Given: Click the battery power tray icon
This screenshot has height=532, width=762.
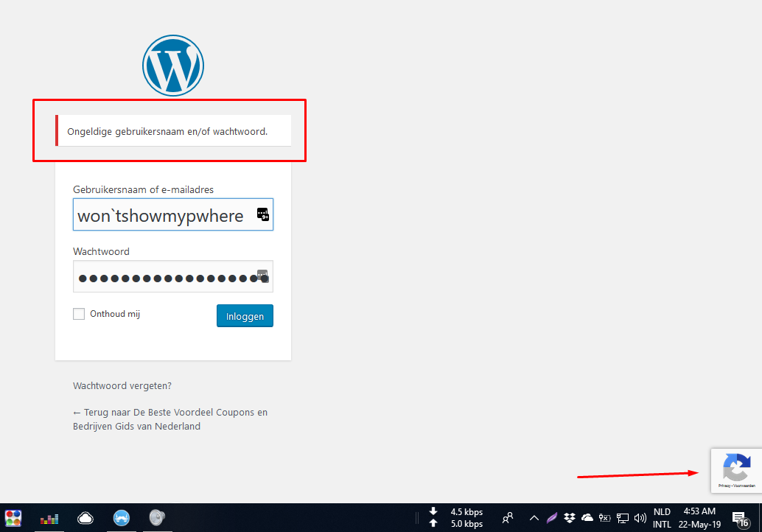Looking at the screenshot, I should click(x=604, y=518).
